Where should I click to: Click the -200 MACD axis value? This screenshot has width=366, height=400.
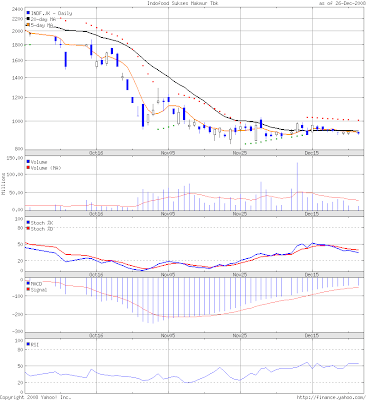[18, 314]
